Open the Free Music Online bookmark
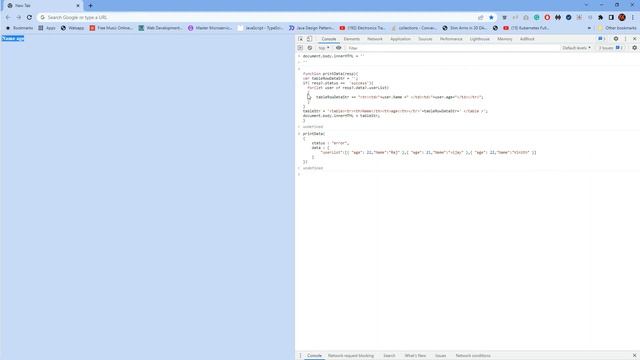The image size is (640, 360). tap(111, 28)
